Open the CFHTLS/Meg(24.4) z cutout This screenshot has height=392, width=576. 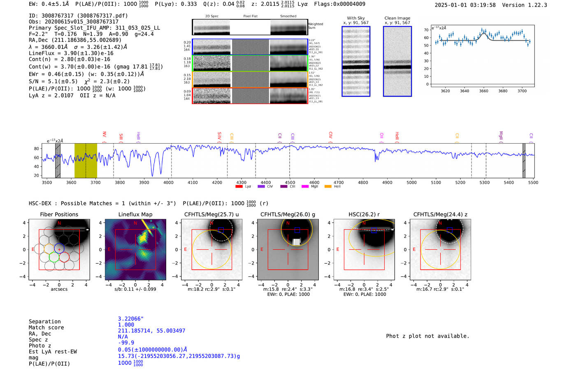[x=440, y=250]
